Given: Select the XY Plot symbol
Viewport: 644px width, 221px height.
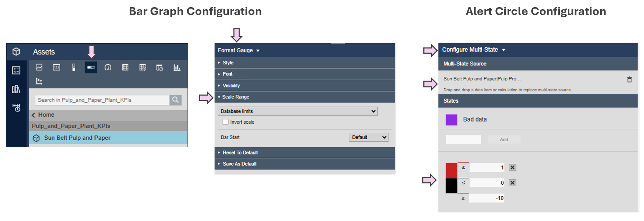Looking at the screenshot, I should (39, 81).
